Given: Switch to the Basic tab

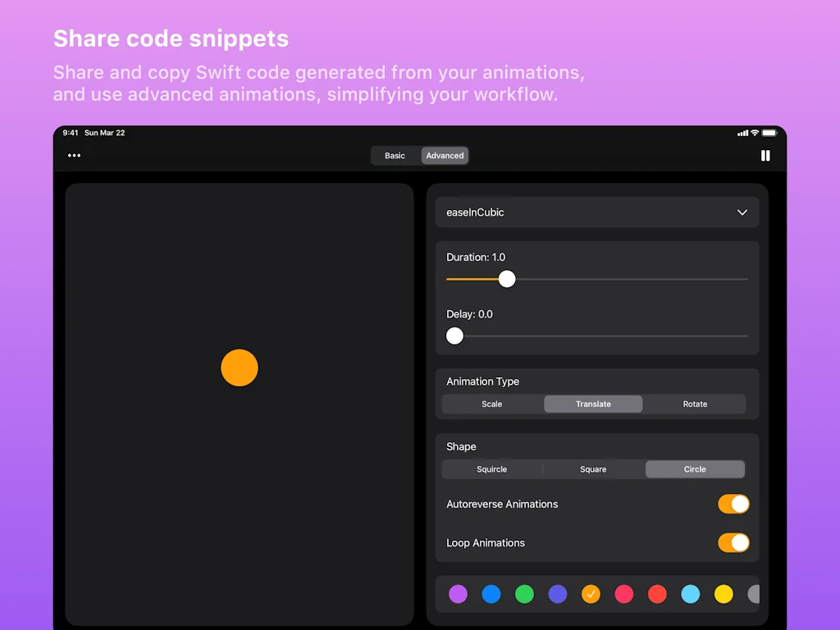Looking at the screenshot, I should point(395,156).
